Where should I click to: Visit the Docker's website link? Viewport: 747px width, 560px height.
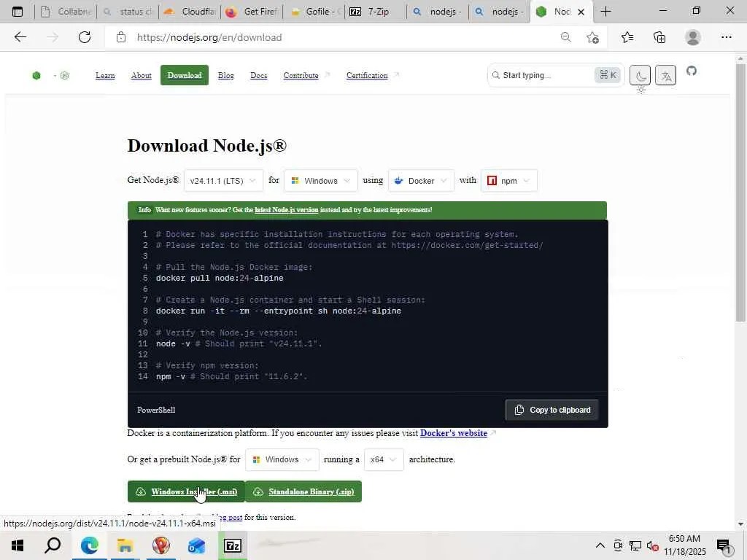(x=454, y=433)
